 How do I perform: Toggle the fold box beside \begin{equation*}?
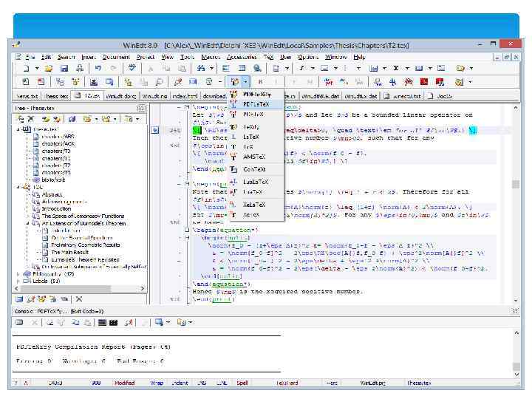(x=187, y=230)
